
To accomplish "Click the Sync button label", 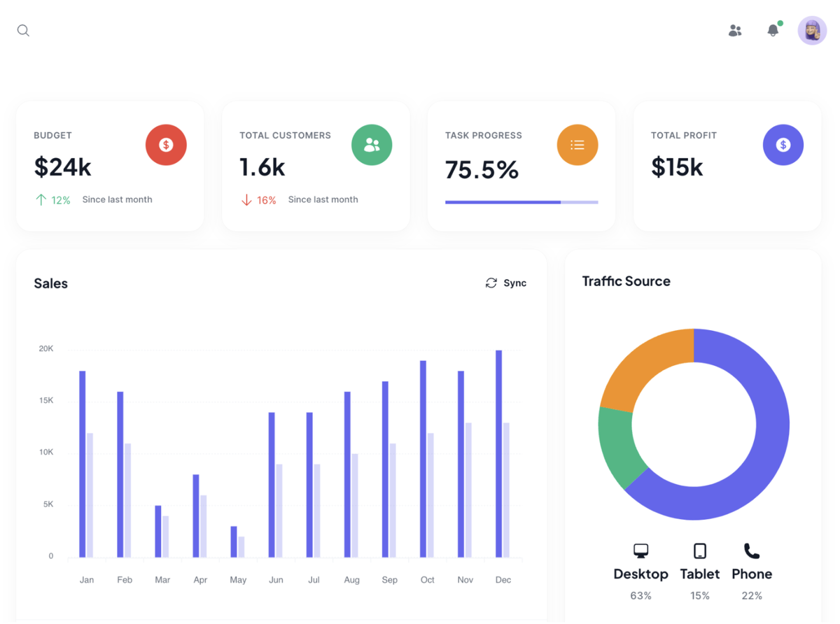I will coord(514,283).
